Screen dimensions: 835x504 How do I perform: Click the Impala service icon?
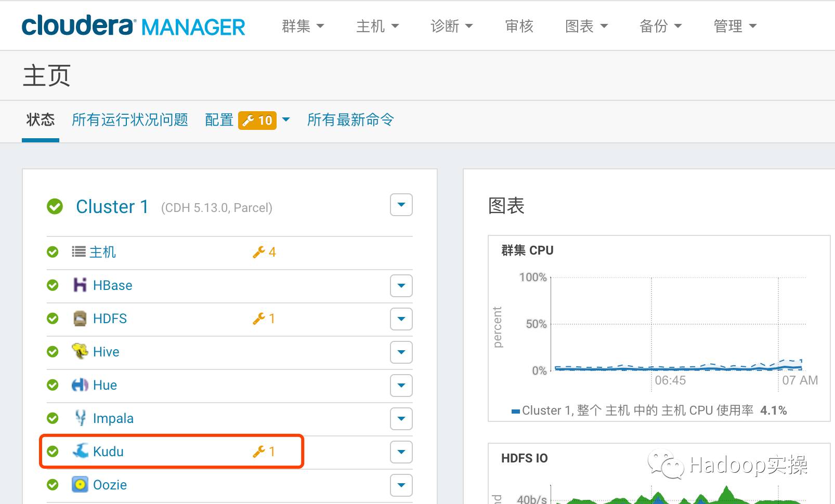(80, 418)
